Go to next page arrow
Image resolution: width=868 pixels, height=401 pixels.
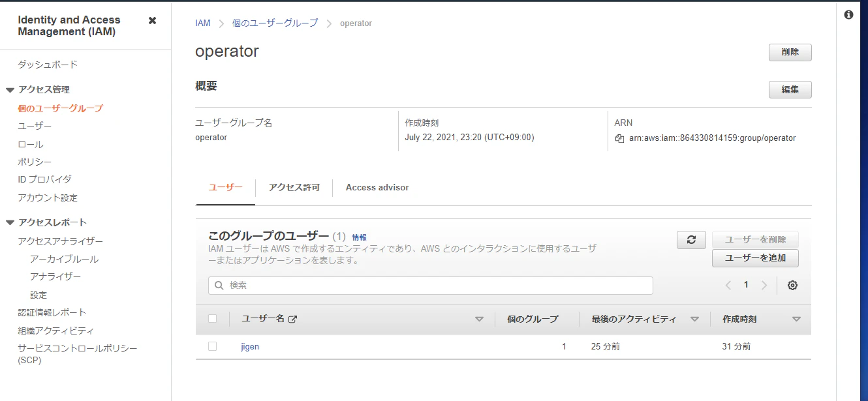[x=764, y=285]
